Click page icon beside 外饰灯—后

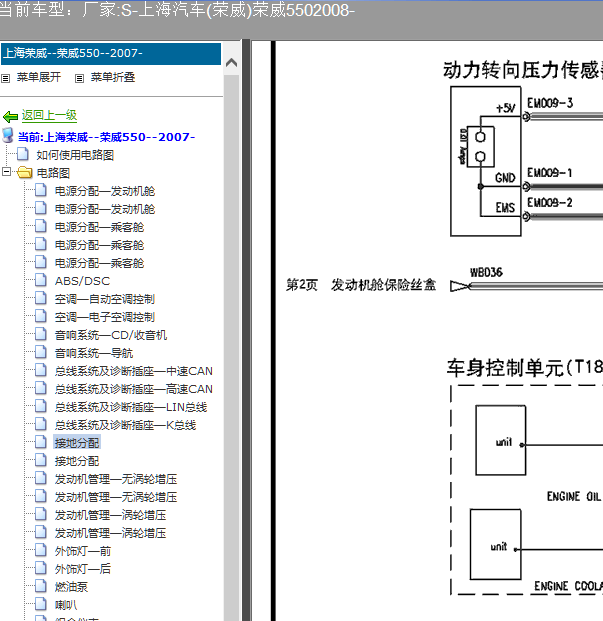(41, 568)
